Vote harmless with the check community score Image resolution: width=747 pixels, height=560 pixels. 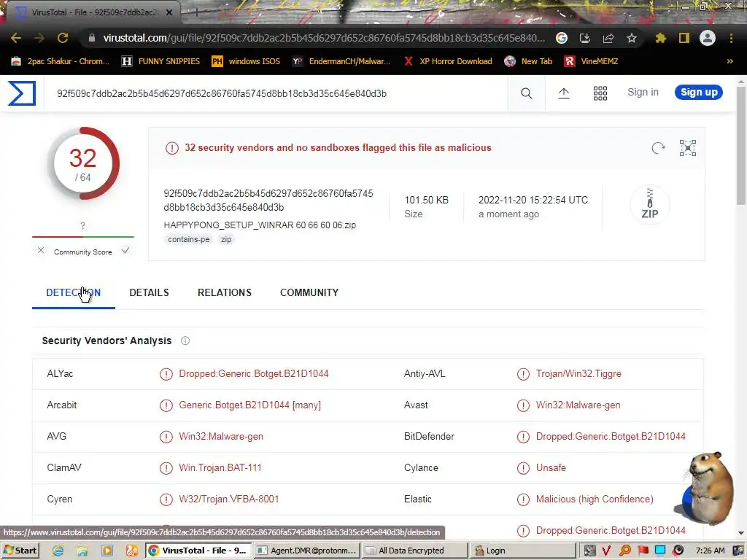click(125, 251)
